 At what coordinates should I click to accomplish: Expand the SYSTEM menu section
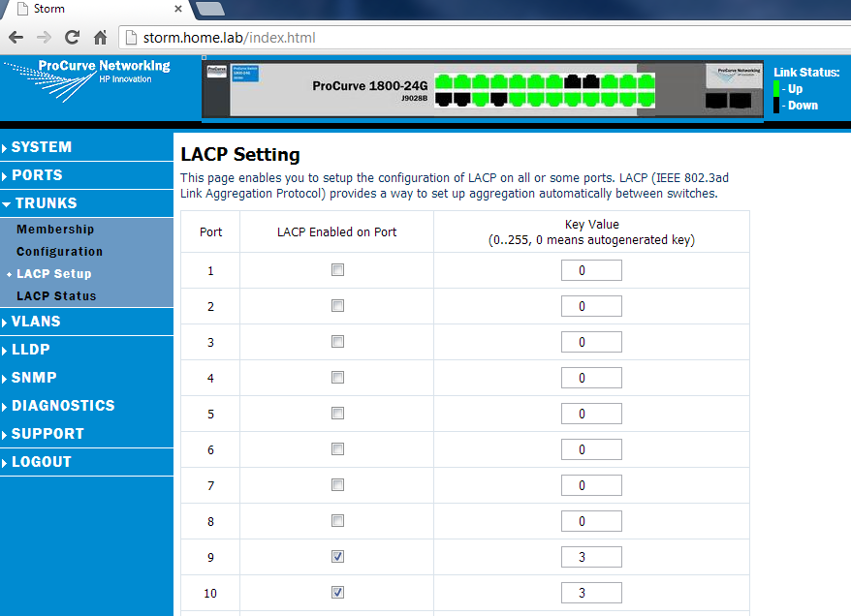[42, 147]
